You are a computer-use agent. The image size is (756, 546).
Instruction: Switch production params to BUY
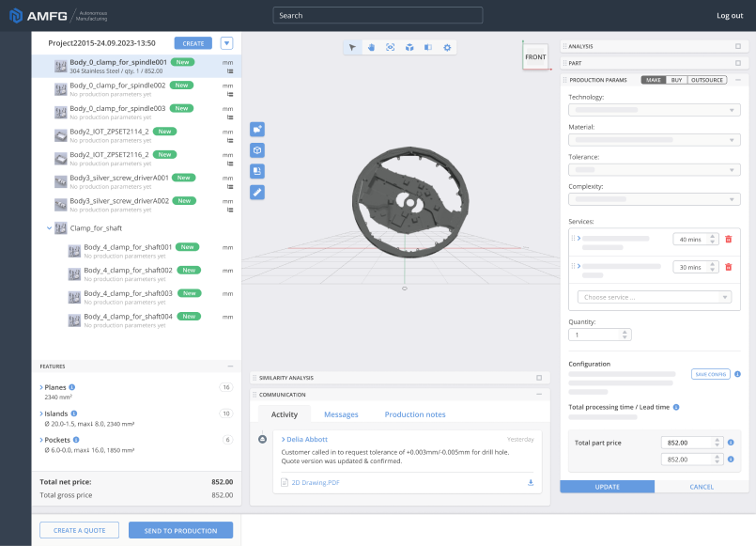[675, 80]
